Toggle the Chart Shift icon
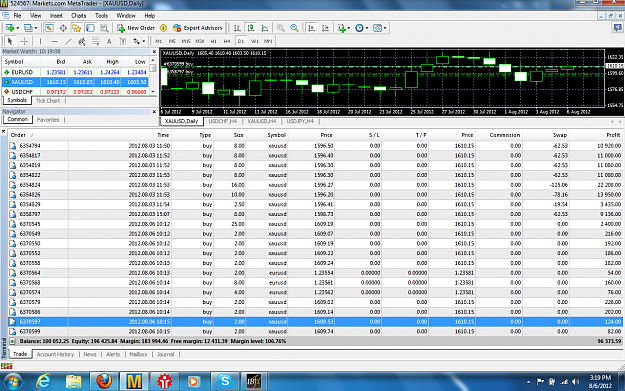 point(325,28)
